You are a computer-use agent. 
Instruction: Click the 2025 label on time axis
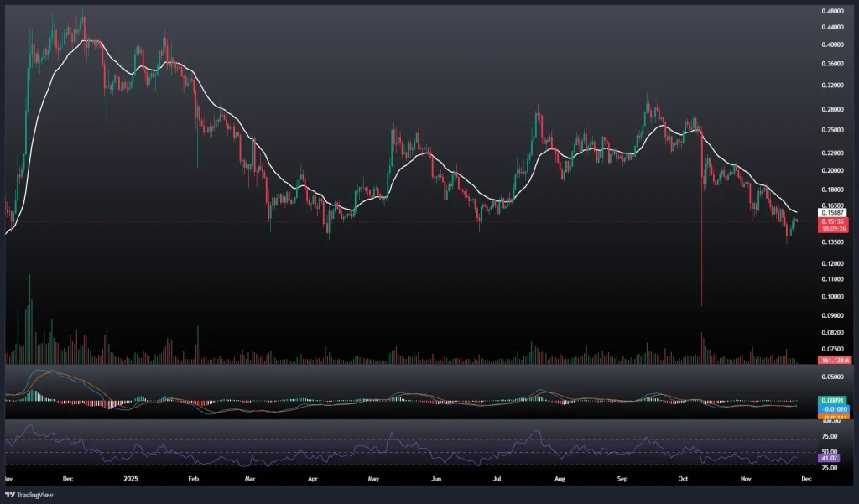tap(132, 480)
